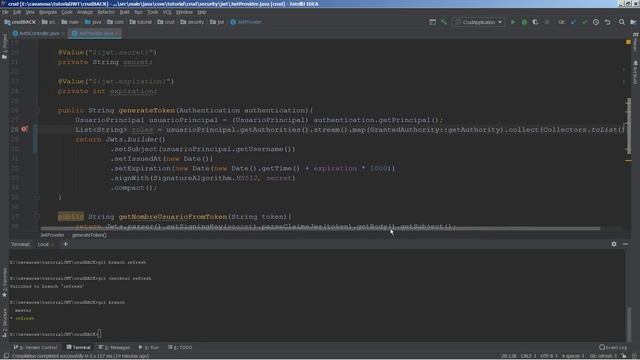640x360 pixels.
Task: Select the Terminal tool window tab
Action: tap(78, 347)
